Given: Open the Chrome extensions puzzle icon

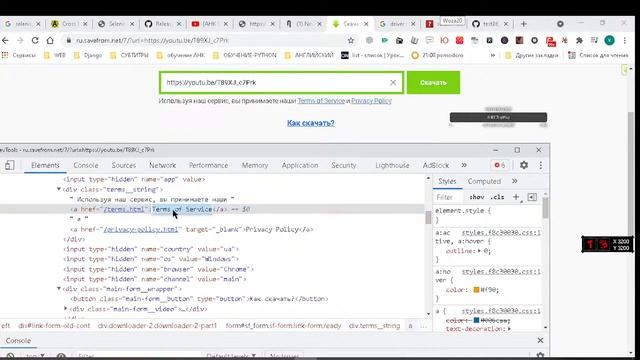Looking at the screenshot, I should pos(579,40).
